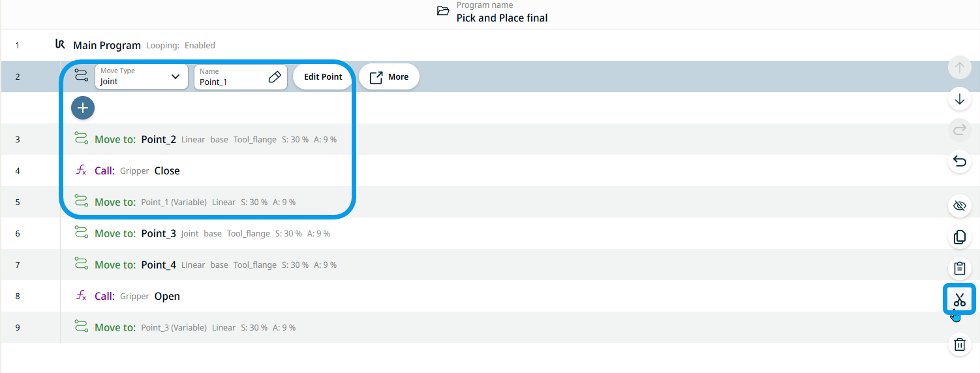Viewport: 980px width, 373px height.
Task: Open the program folder icon
Action: click(x=443, y=11)
